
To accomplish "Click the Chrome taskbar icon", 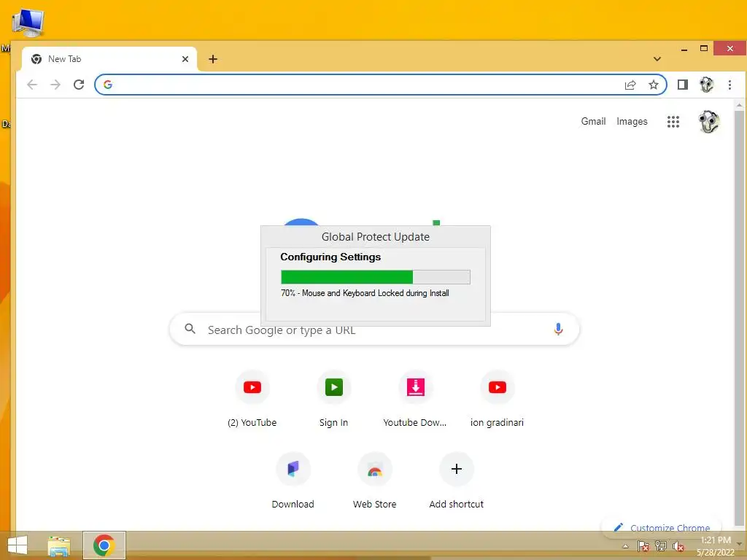I will [x=104, y=545].
